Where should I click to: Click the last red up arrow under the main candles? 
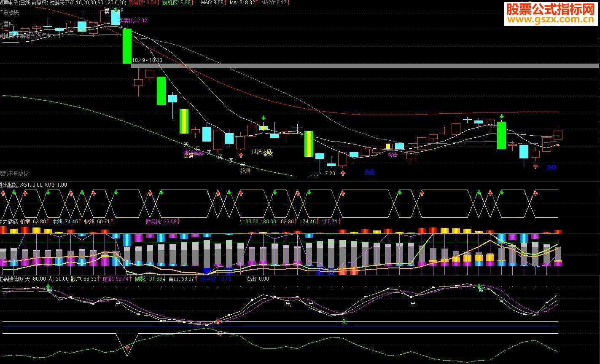[535, 166]
